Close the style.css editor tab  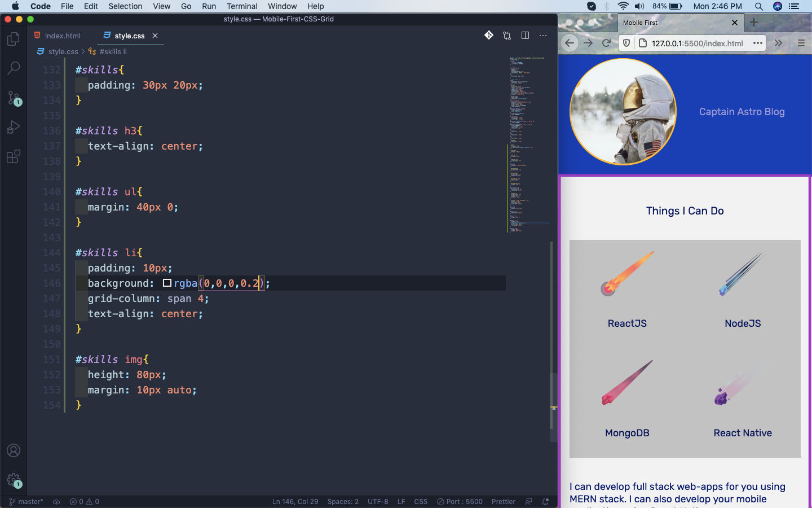(x=155, y=36)
